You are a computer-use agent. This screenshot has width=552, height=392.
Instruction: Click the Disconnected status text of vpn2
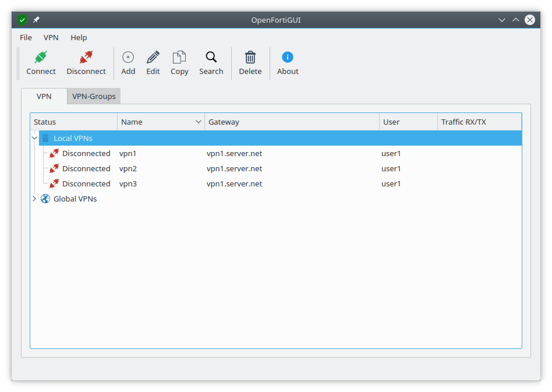[x=86, y=169]
